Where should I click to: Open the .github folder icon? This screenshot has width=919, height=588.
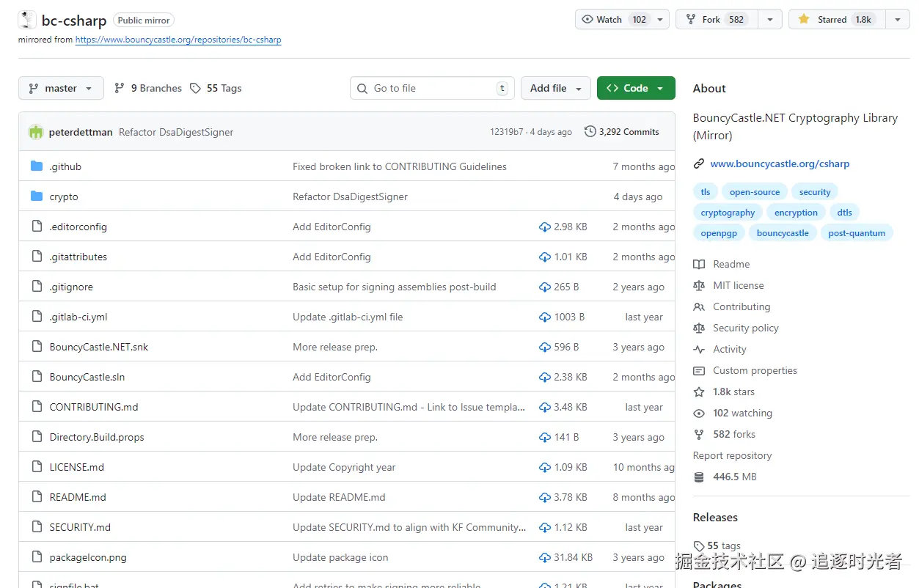point(37,166)
